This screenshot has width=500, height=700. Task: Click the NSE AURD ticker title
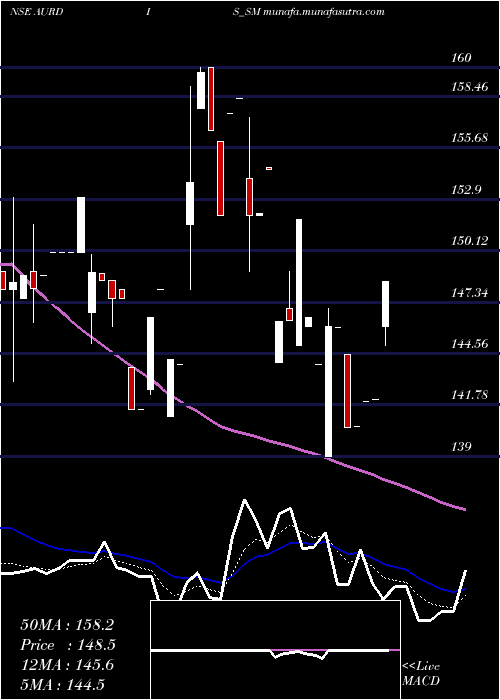click(37, 12)
